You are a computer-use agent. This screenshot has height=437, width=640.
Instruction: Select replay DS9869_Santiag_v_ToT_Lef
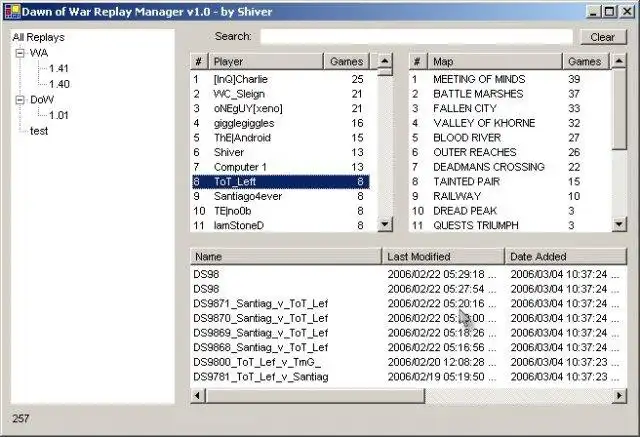[x=409, y=333]
